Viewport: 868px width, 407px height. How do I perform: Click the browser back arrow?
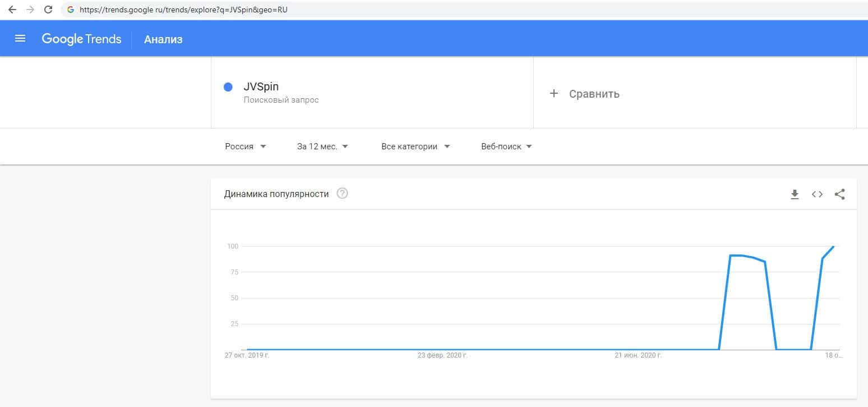12,10
